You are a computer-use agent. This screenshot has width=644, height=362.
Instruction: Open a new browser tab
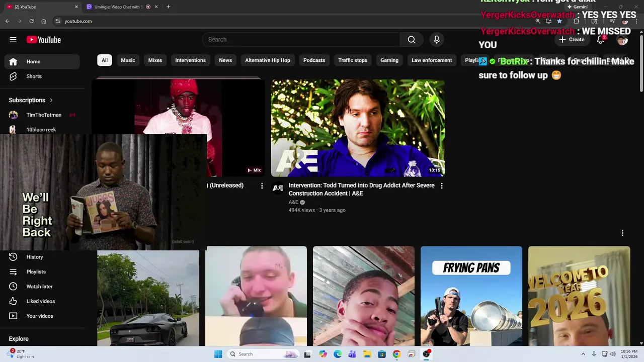168,7
